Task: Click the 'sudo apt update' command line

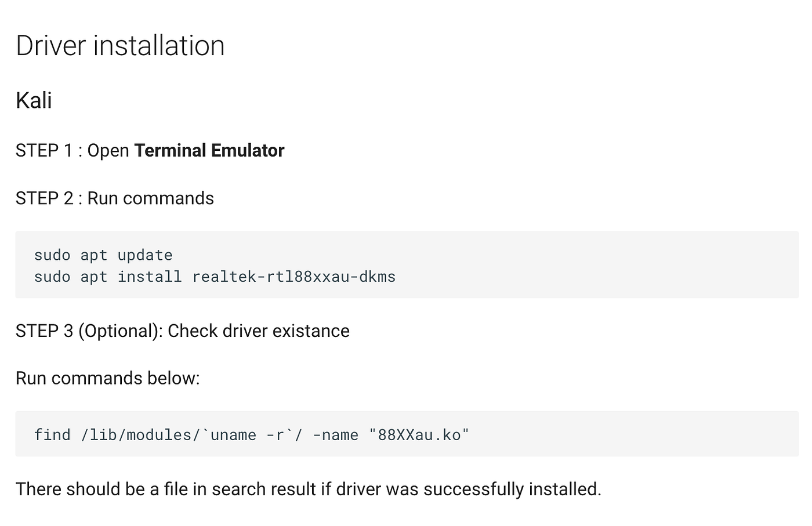Action: pyautogui.click(x=103, y=255)
